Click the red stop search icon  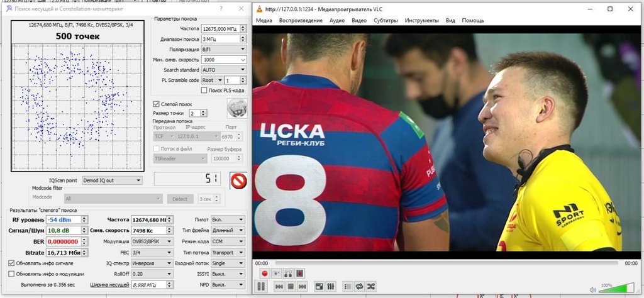point(238,180)
